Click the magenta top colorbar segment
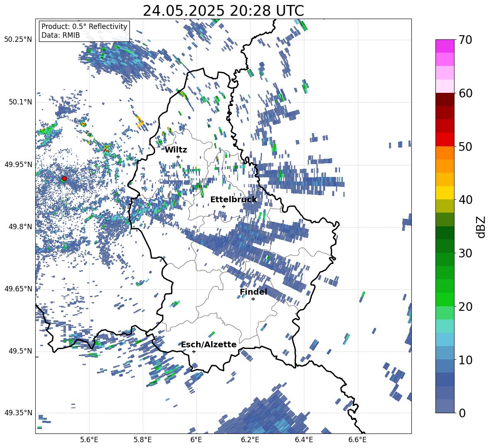The height and width of the screenshot is (448, 491). [445, 46]
